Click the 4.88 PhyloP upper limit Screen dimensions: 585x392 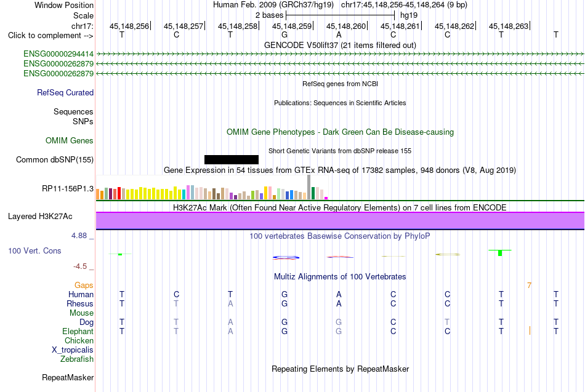(79, 236)
